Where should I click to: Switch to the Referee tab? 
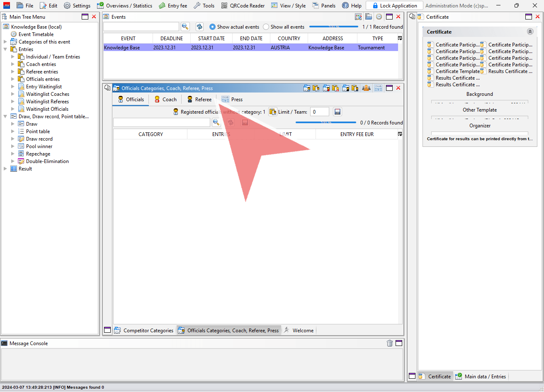pyautogui.click(x=199, y=100)
